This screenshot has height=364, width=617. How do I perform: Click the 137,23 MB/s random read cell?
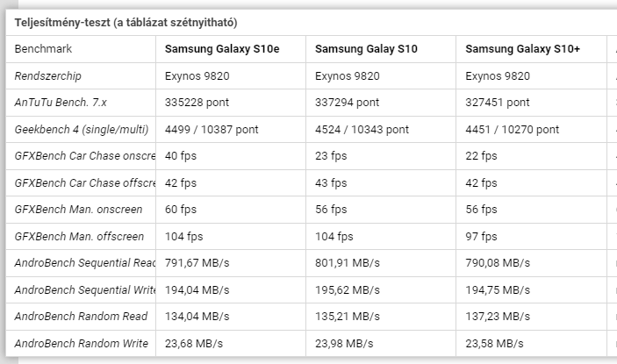[x=498, y=317]
